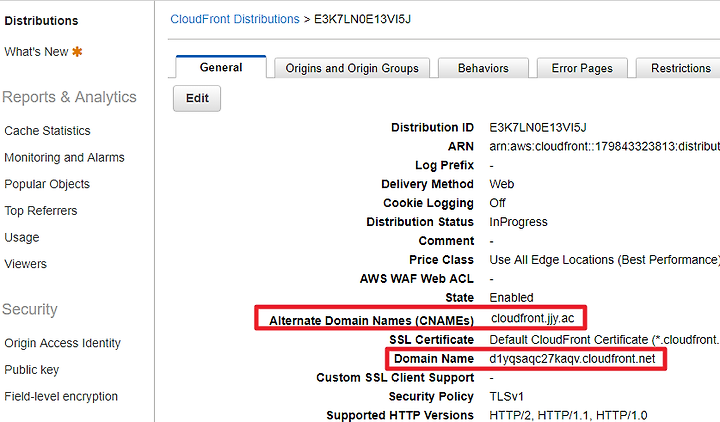Screen dimensions: 720x422
Task: Follow CloudFront Distributions breadcrumb link
Action: [x=235, y=19]
